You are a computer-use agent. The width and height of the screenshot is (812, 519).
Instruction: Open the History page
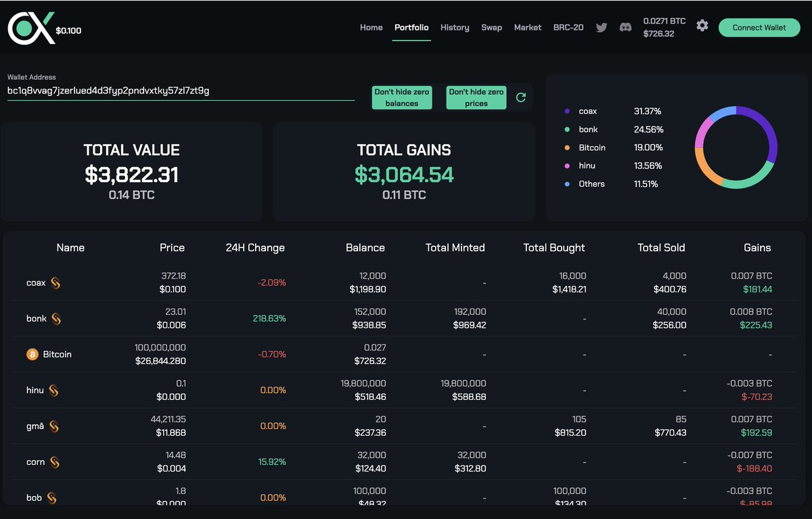pyautogui.click(x=455, y=28)
